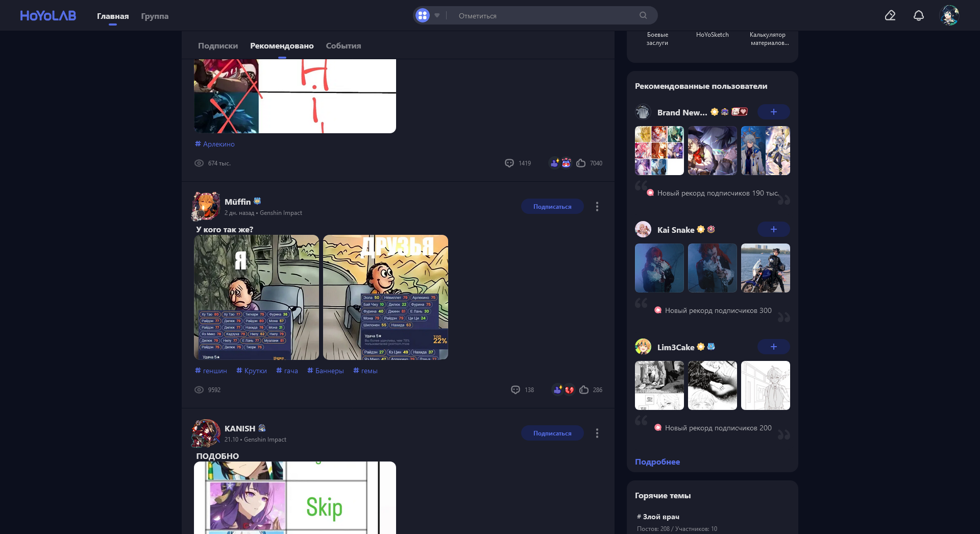Open Kai Snake's avatar

(643, 229)
